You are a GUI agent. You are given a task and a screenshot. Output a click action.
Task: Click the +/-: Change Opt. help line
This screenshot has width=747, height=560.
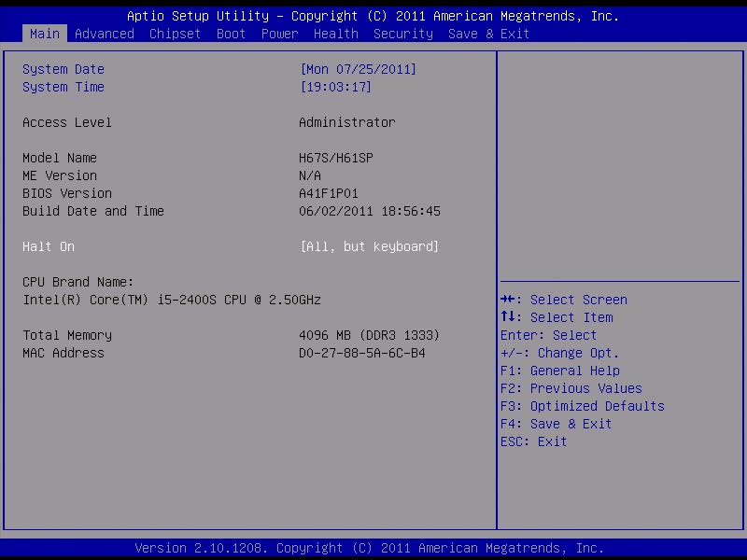[559, 353]
